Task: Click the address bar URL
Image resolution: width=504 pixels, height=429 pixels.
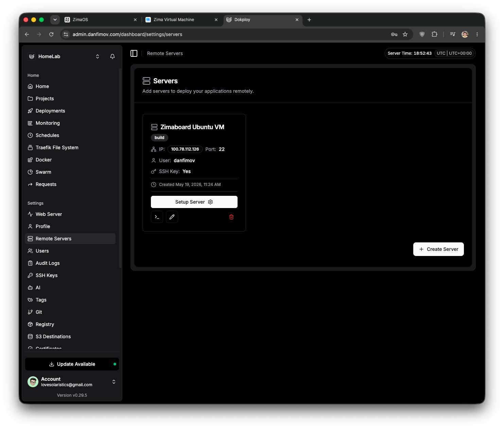Action: tap(127, 34)
